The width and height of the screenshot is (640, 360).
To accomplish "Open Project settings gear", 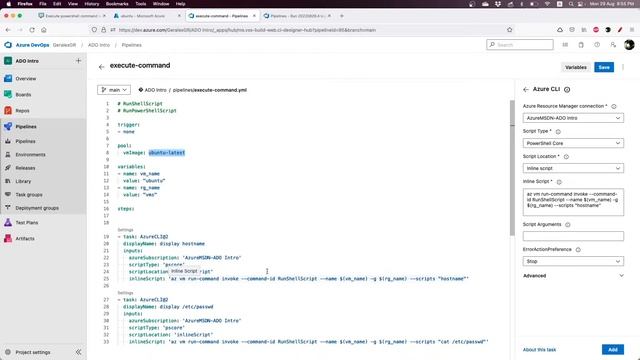I will pos(8,352).
